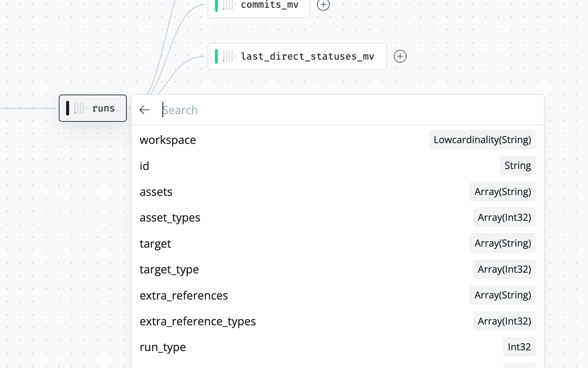
Task: Click the column bars icon on last_direct_statuses_mv
Action: click(x=228, y=56)
